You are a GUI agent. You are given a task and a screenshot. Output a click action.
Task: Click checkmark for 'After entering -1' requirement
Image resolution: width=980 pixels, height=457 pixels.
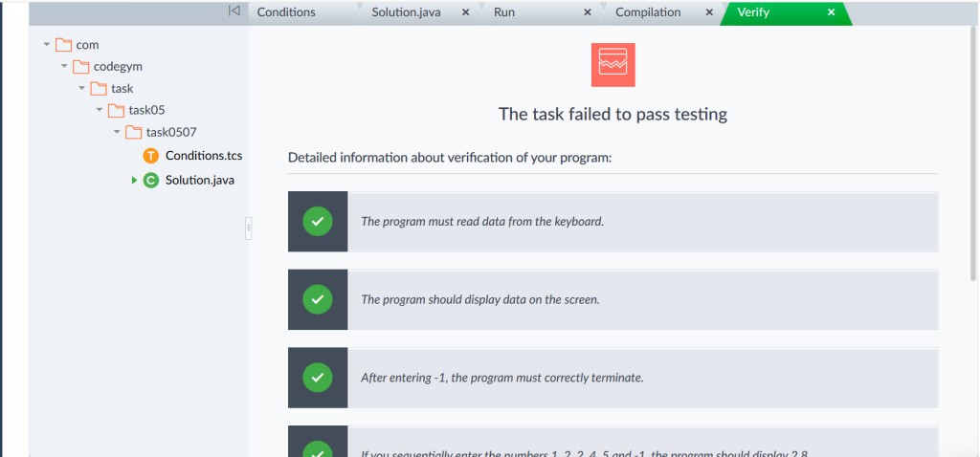(318, 377)
